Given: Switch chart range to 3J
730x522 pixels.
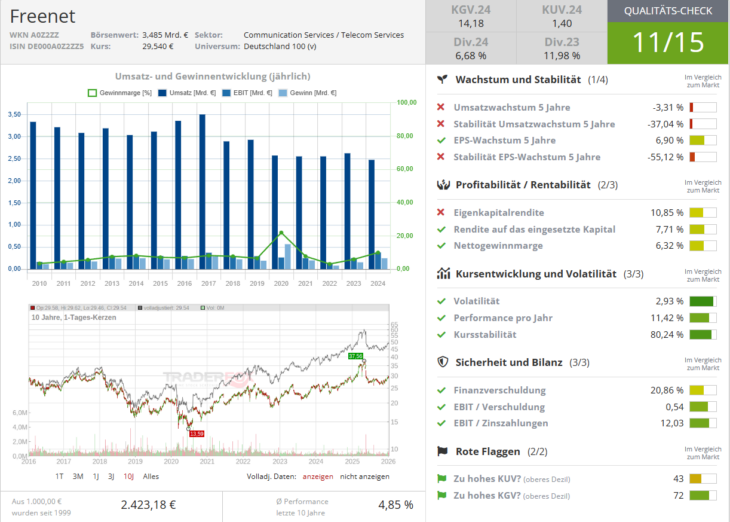Looking at the screenshot, I should (110, 476).
